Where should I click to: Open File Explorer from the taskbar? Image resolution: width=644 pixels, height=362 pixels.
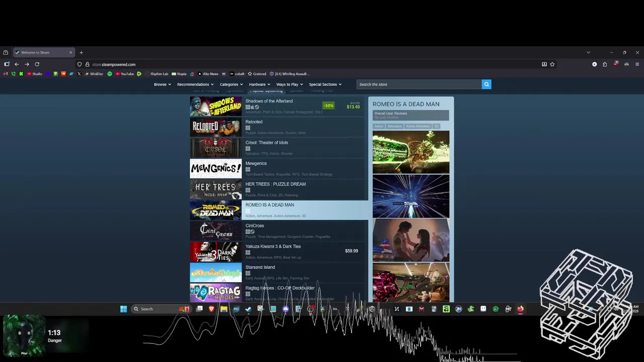tap(224, 309)
